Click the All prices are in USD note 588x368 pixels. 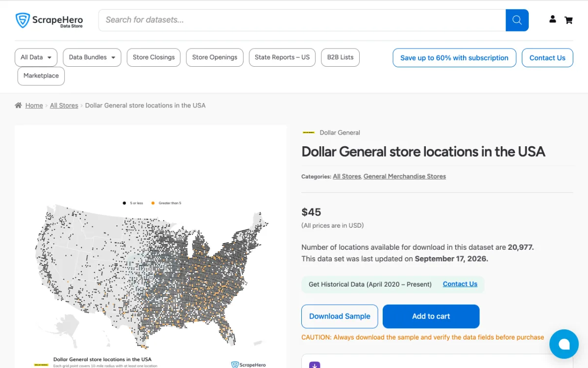tap(332, 226)
